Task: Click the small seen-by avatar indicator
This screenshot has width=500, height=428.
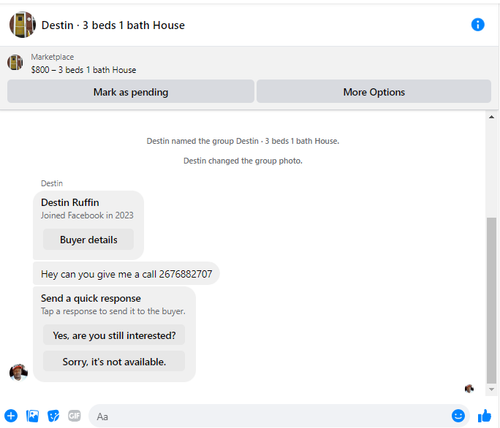Action: [469, 389]
